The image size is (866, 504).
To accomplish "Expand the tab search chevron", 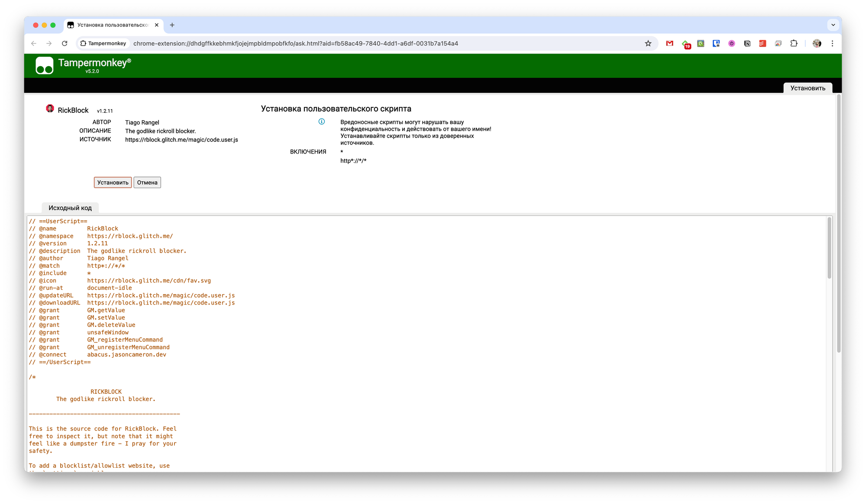I will [x=833, y=25].
